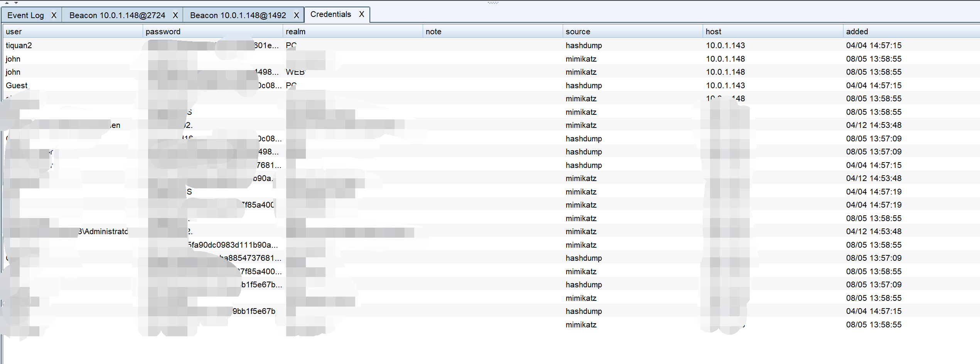
Task: Click the small up arrow at top-left
Action: [x=7, y=2]
